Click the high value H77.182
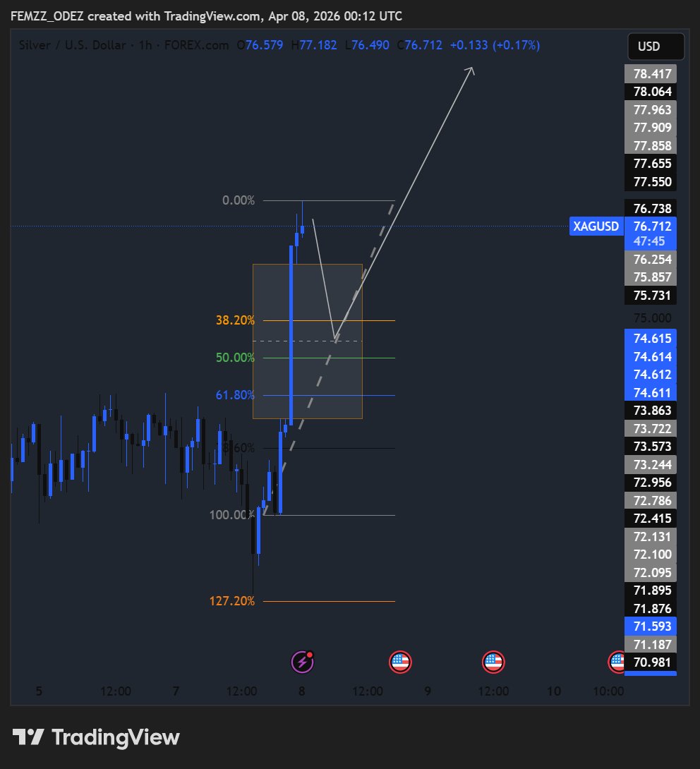Image resolution: width=700 pixels, height=769 pixels. click(x=314, y=45)
